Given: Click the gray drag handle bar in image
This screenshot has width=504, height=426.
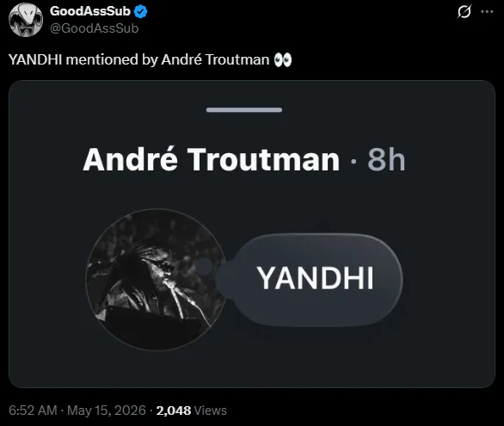Looking at the screenshot, I should coord(244,110).
